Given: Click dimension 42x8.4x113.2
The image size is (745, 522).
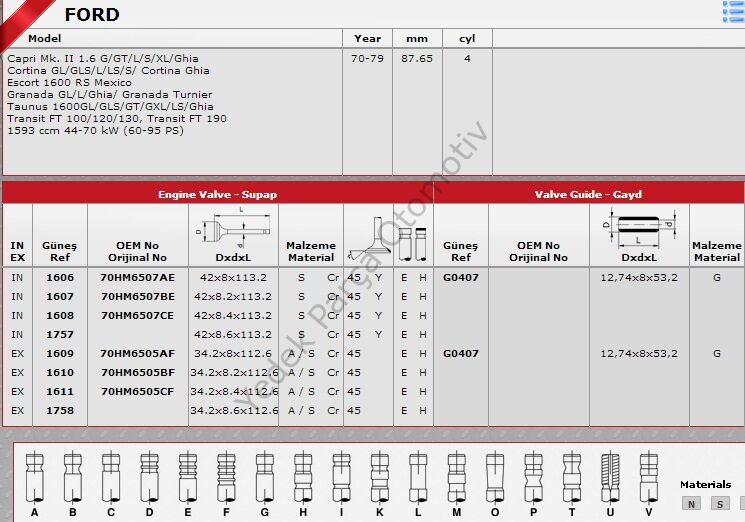Looking at the screenshot, I should [233, 315].
